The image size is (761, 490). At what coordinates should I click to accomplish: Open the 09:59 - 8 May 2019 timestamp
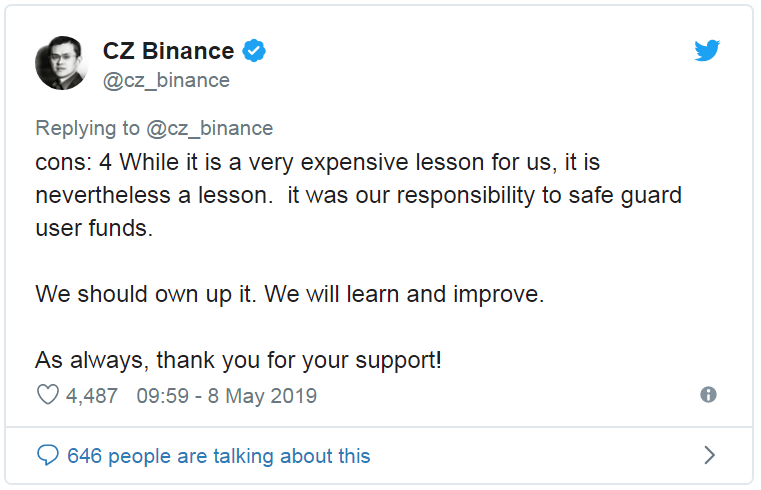click(226, 396)
